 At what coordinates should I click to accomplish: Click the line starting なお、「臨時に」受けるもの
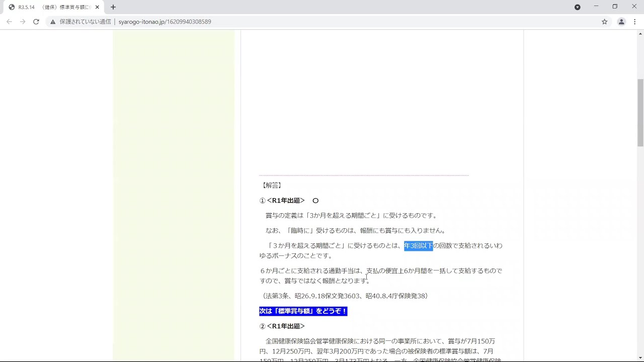[x=356, y=231]
